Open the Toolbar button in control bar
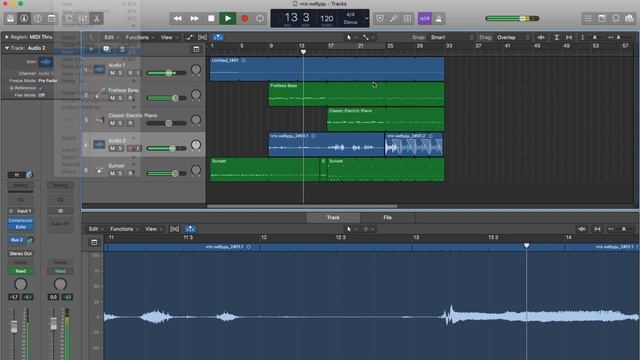 click(51, 18)
